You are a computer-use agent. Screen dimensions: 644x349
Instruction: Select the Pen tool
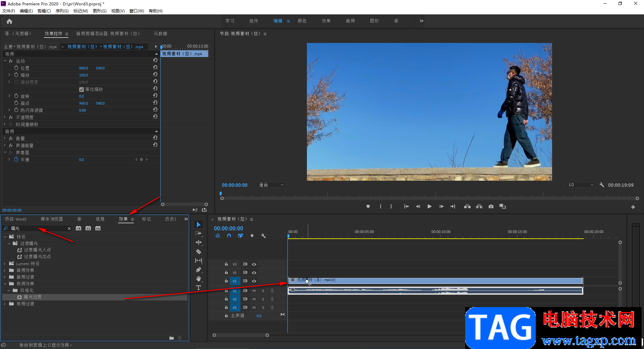[199, 270]
